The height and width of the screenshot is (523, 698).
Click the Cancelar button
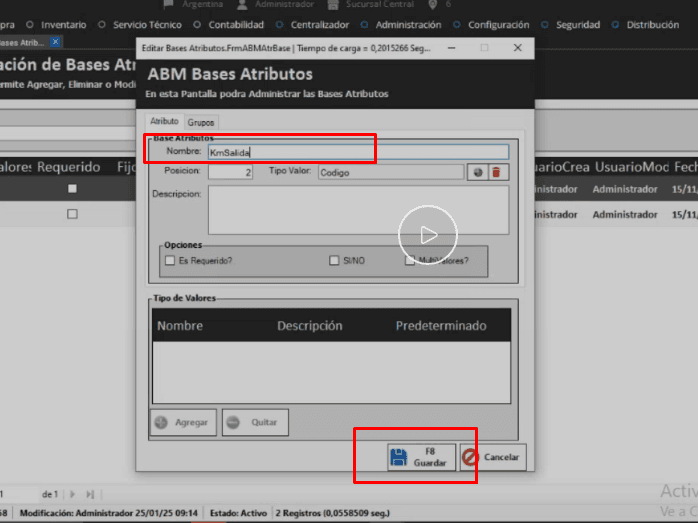pyautogui.click(x=493, y=457)
